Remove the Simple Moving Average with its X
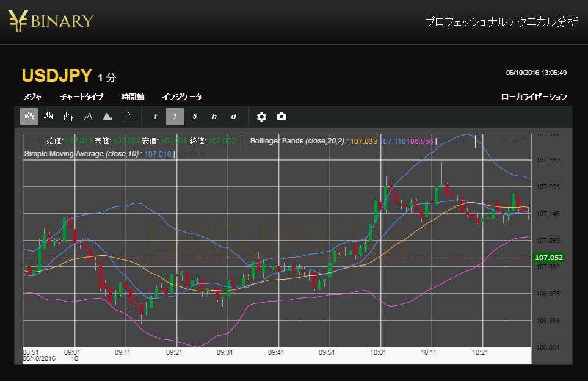The image size is (588, 381). [203, 154]
